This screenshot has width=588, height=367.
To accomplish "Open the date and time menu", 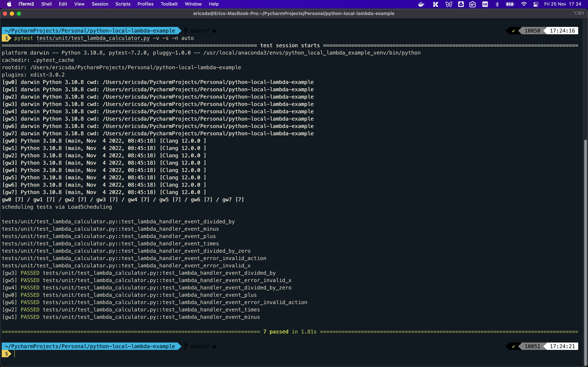I will click(564, 4).
